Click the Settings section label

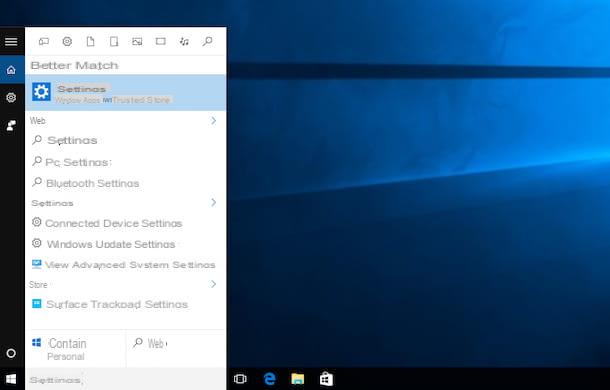click(52, 203)
